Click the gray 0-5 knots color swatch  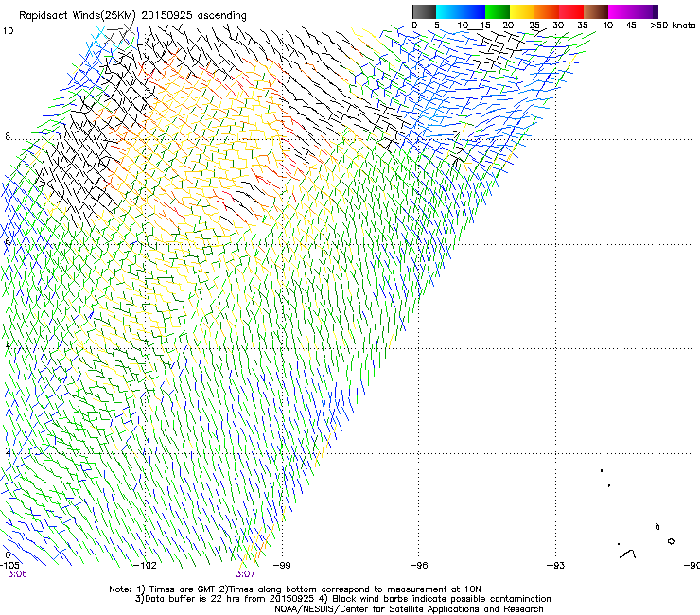pos(424,11)
